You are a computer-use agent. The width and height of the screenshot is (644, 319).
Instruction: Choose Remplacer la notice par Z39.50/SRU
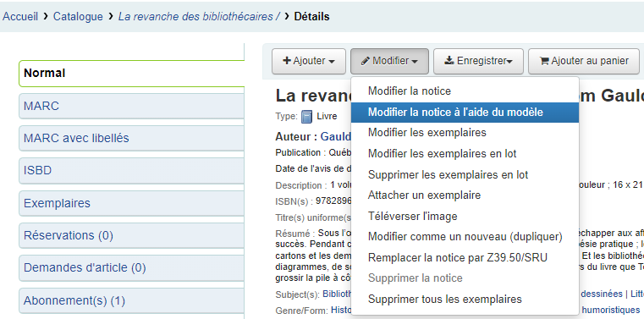pyautogui.click(x=465, y=258)
